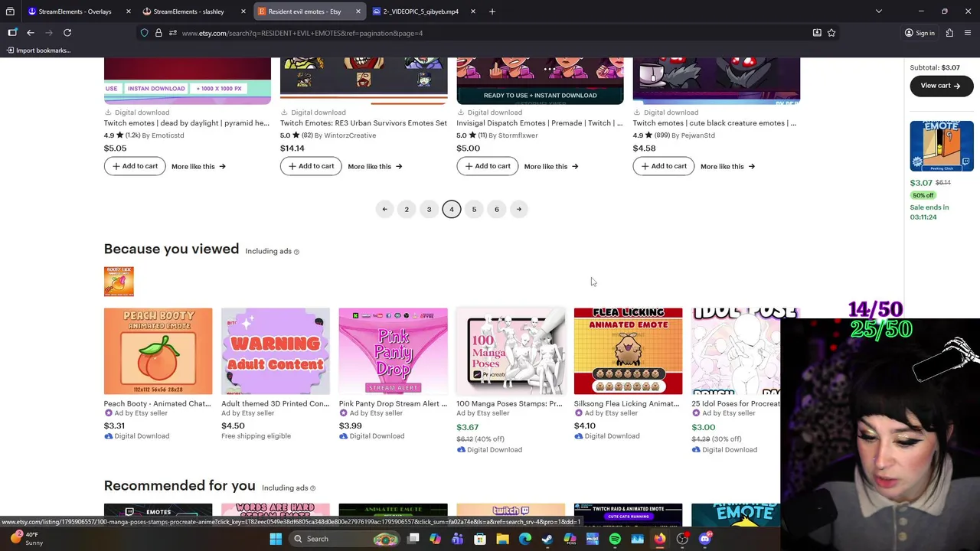Open Adult themed 3D Printed listing image
Viewport: 980px width, 551px height.
click(276, 351)
